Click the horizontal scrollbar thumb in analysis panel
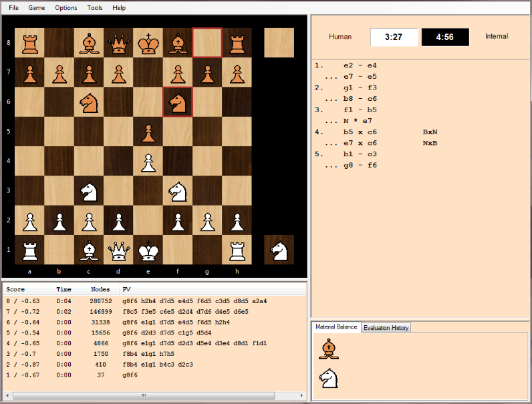 (144, 395)
